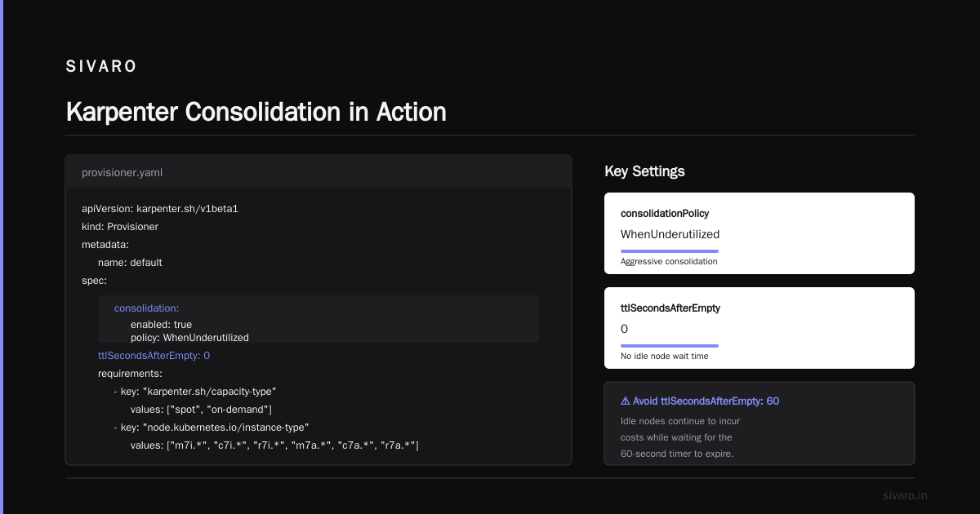Screen dimensions: 980x514
Task: Open the sivaro.in footer link
Action: pos(905,496)
